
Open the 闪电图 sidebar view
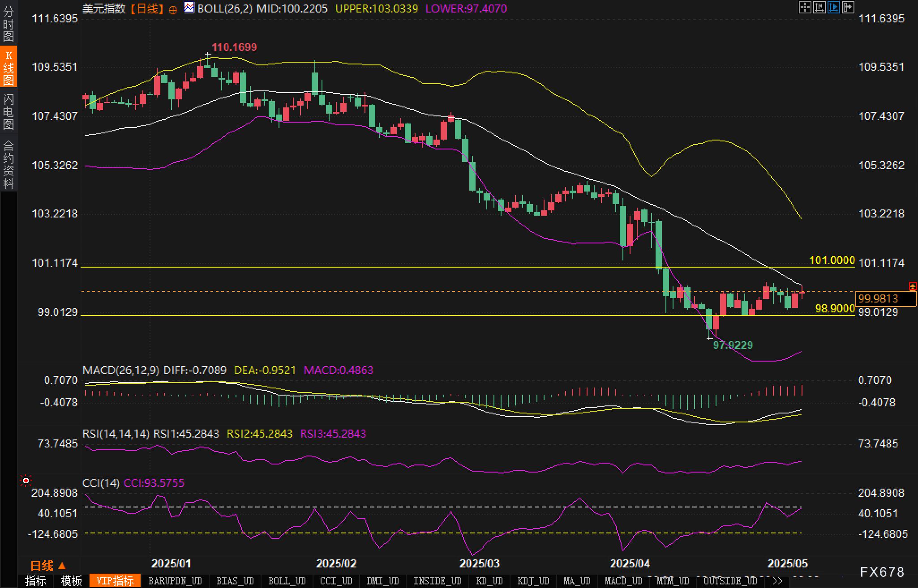pyautogui.click(x=9, y=111)
